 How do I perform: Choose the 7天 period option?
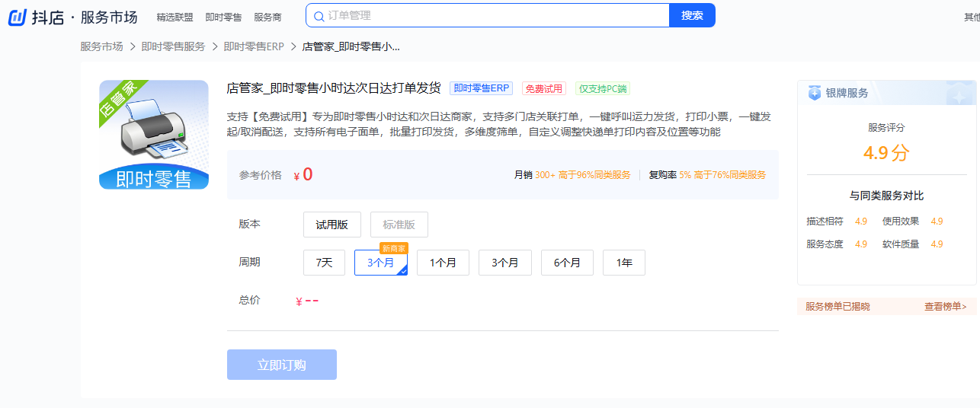[x=325, y=263]
